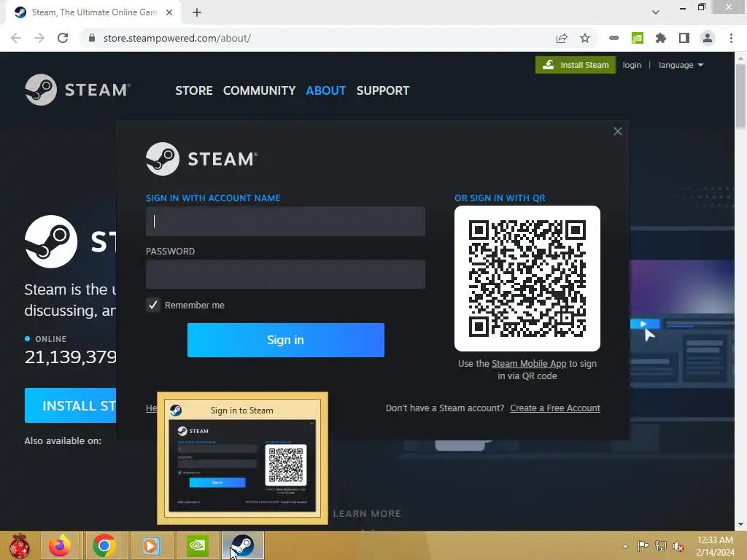Click the LEARN MORE text

(368, 514)
